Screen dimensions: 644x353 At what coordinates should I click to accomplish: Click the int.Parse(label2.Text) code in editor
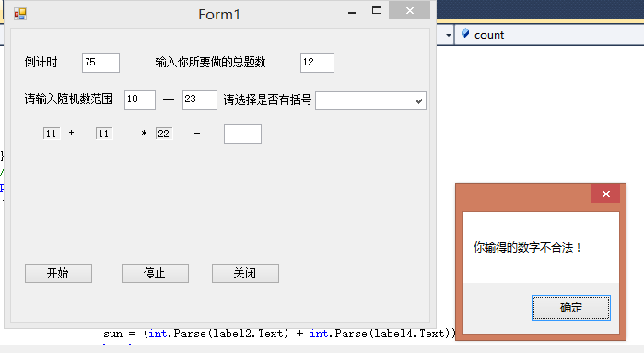click(218, 334)
